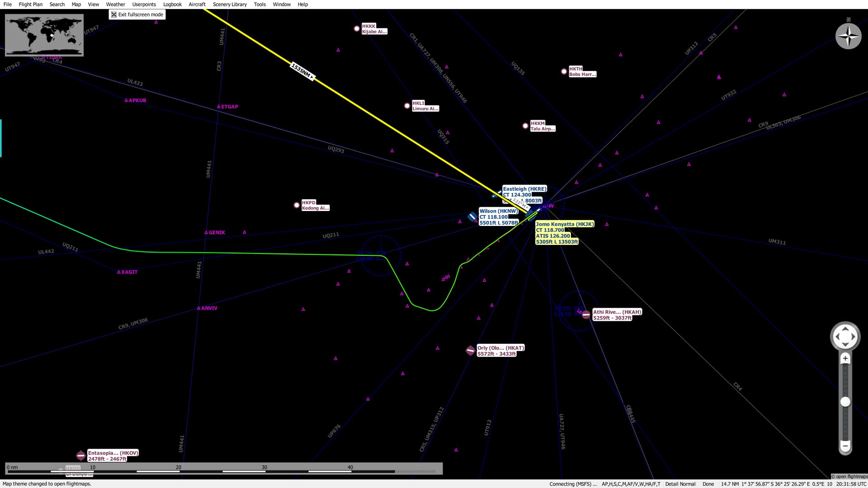The width and height of the screenshot is (868, 488).
Task: Open the Flight Plan menu
Action: 30,5
